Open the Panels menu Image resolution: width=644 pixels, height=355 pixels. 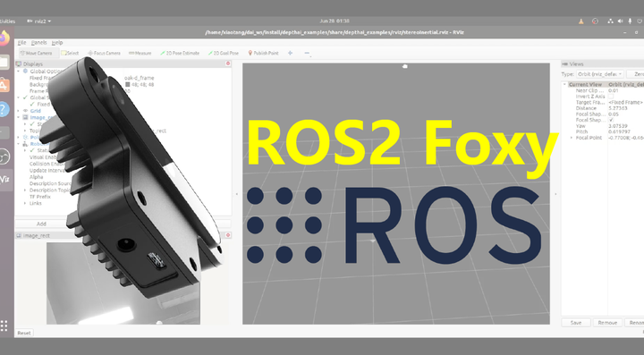pyautogui.click(x=39, y=43)
